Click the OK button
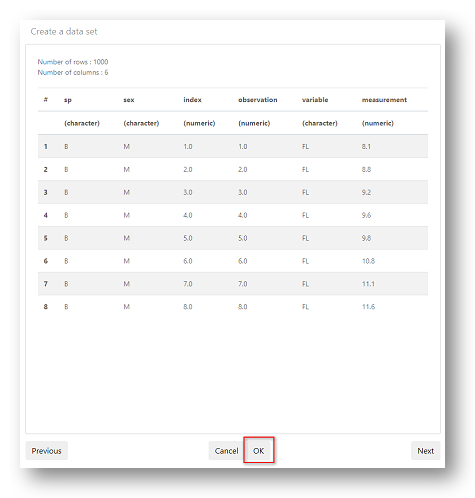Viewport: 475px width, 498px height. [x=258, y=450]
